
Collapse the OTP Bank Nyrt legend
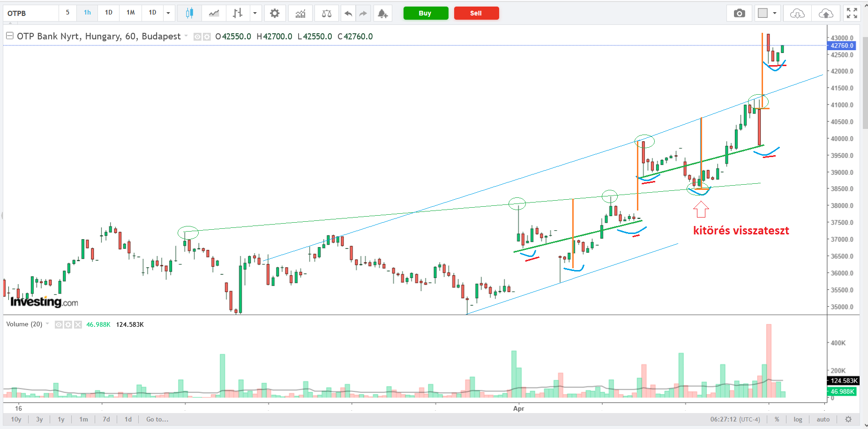(9, 36)
